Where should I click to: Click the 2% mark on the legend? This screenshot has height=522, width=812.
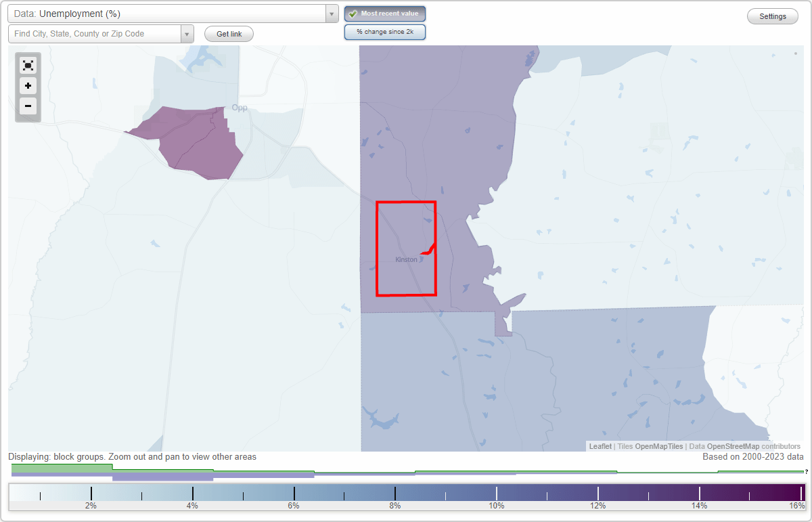click(x=91, y=505)
